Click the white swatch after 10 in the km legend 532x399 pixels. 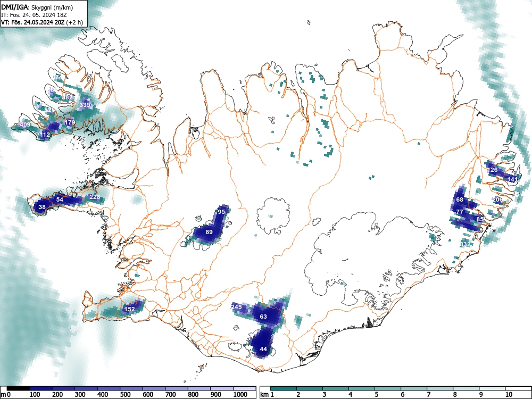click(518, 388)
